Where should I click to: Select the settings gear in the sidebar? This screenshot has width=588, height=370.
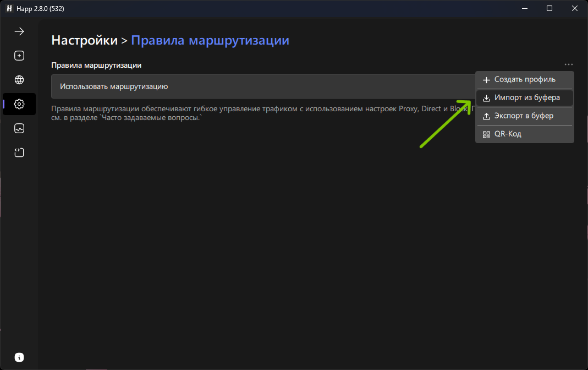point(19,104)
